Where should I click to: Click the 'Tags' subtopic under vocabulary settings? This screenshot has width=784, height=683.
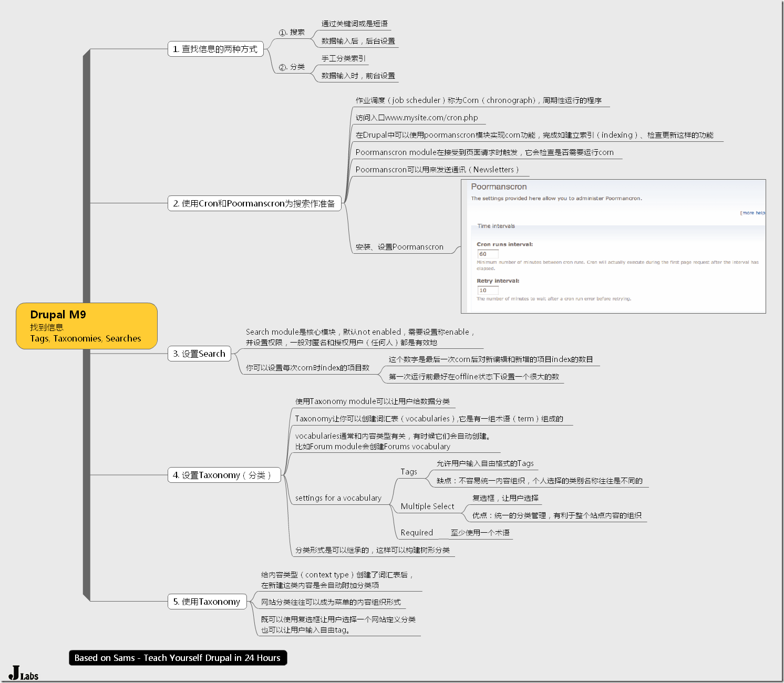pos(409,472)
